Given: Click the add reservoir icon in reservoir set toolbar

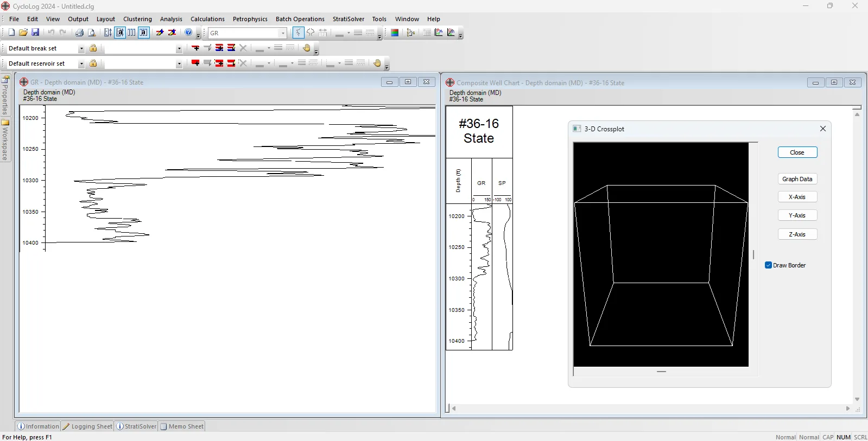Looking at the screenshot, I should [x=195, y=63].
